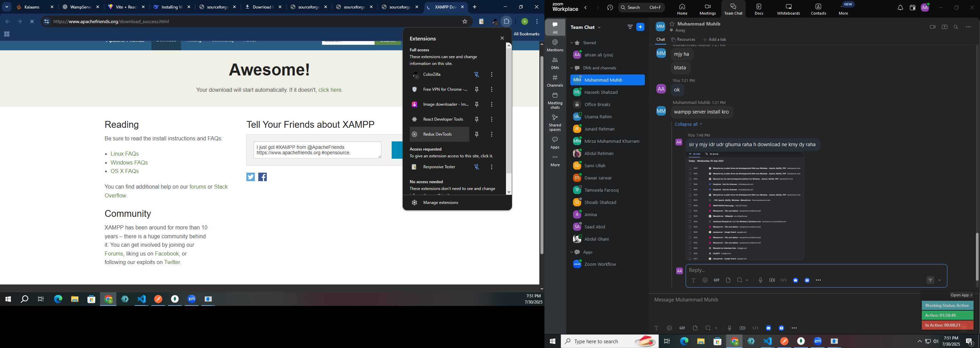Switch to the Kalaams tab
980x348 pixels.
point(35,7)
